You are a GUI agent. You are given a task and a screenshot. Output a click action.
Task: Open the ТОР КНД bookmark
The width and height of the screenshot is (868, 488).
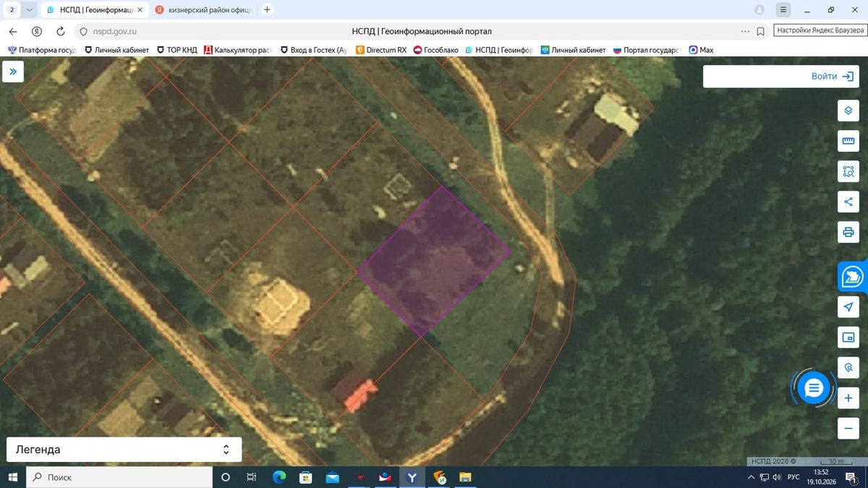coord(176,50)
